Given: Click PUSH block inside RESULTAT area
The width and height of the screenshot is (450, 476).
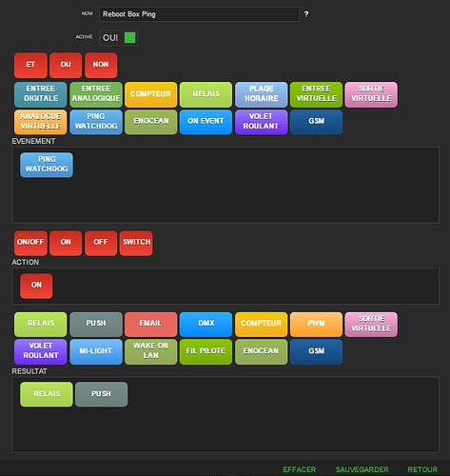Looking at the screenshot, I should (102, 394).
